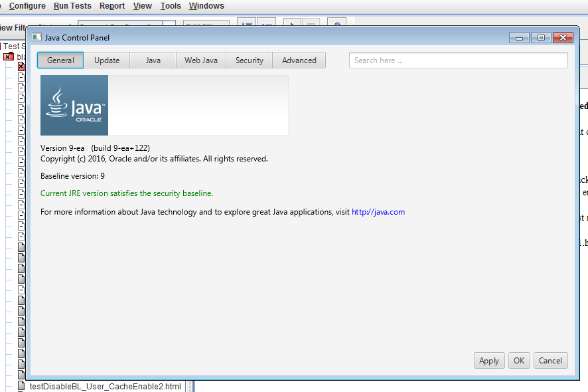Open the Tools menu
588x392 pixels.
(x=171, y=6)
